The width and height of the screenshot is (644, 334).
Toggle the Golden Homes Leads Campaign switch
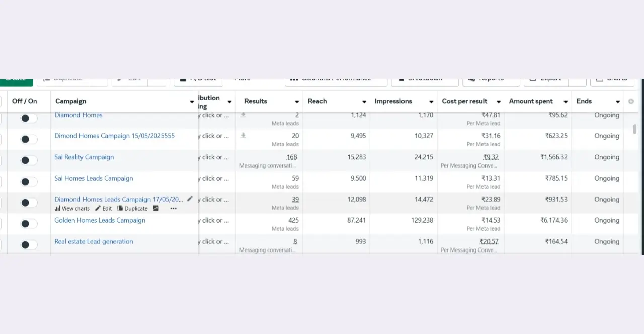29,224
